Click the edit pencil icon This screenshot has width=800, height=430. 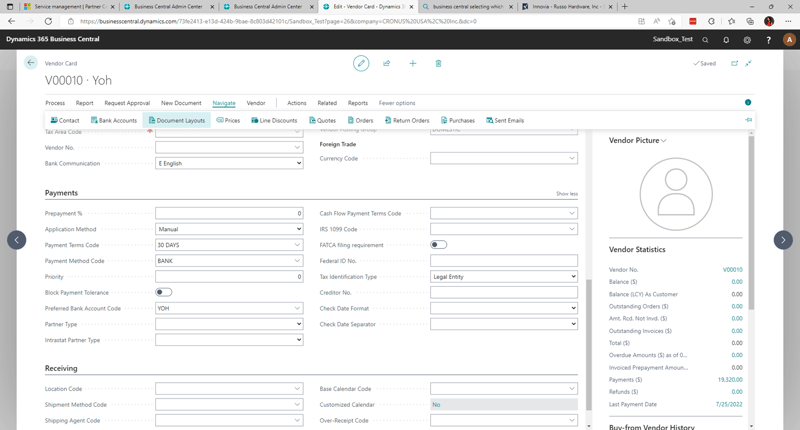361,63
